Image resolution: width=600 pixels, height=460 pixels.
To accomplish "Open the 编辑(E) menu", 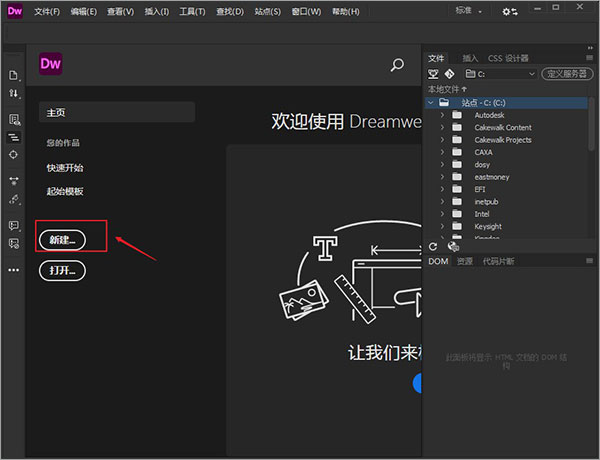I will (x=83, y=12).
